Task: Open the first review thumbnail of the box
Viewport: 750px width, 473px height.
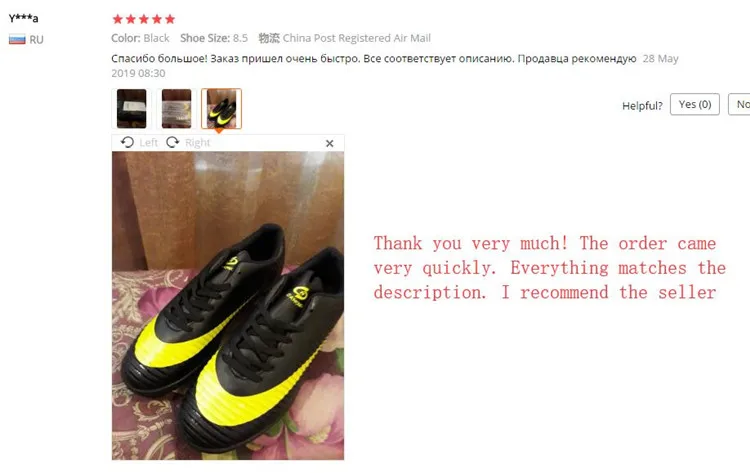Action: (132, 109)
